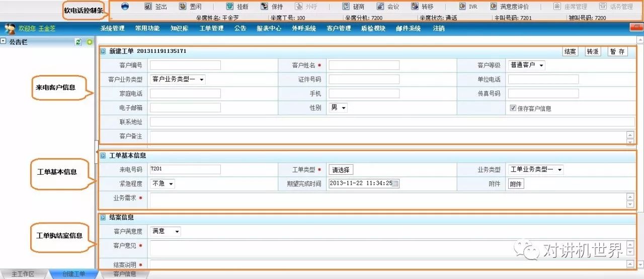Click the 转移 transfer call icon
This screenshot has width=644, height=279.
click(415, 7)
